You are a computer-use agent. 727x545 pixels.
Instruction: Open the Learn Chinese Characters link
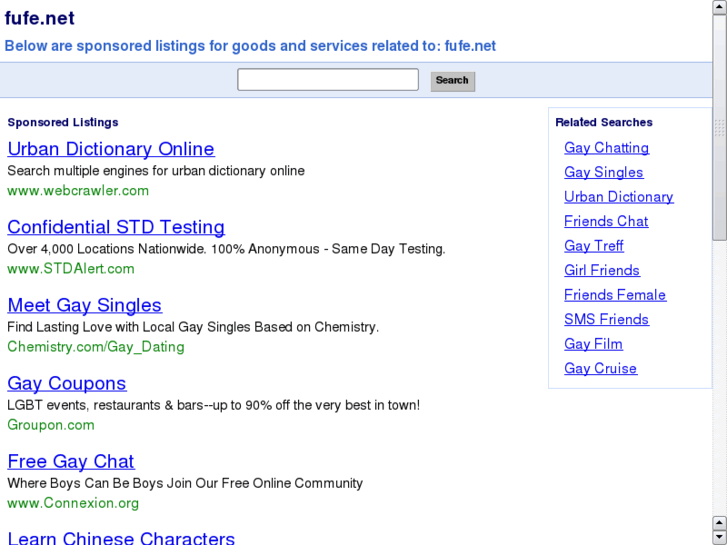(121, 538)
